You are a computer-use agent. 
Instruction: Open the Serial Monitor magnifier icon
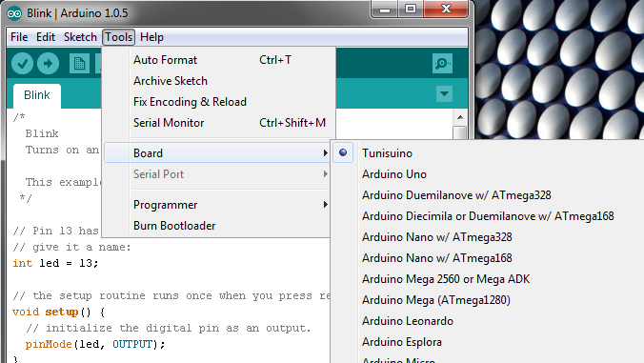point(442,64)
